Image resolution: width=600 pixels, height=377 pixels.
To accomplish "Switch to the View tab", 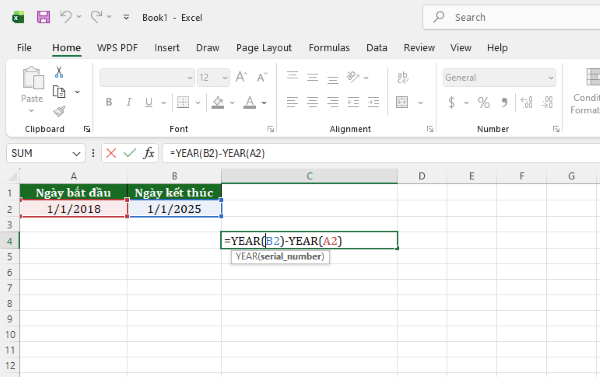I will (x=461, y=48).
